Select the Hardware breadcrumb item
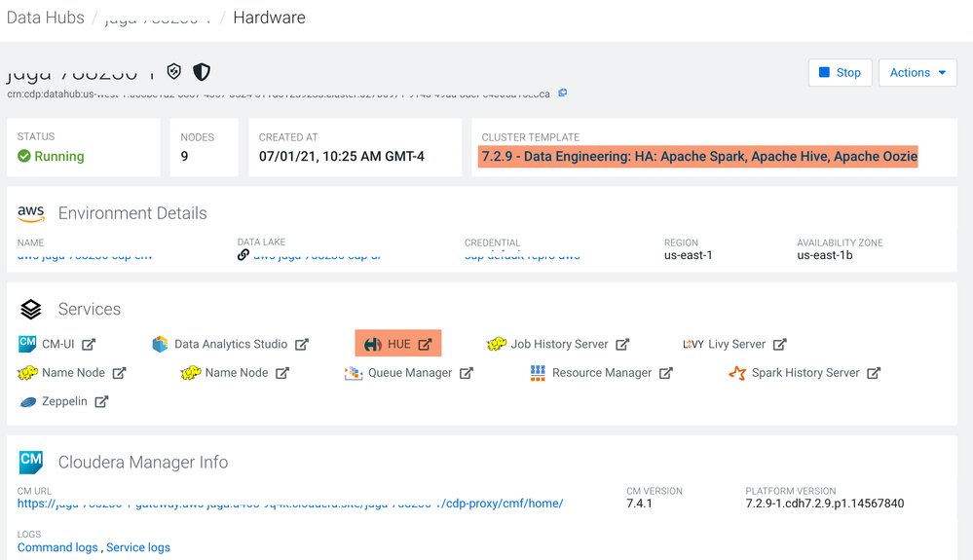The width and height of the screenshot is (973, 560). point(270,18)
